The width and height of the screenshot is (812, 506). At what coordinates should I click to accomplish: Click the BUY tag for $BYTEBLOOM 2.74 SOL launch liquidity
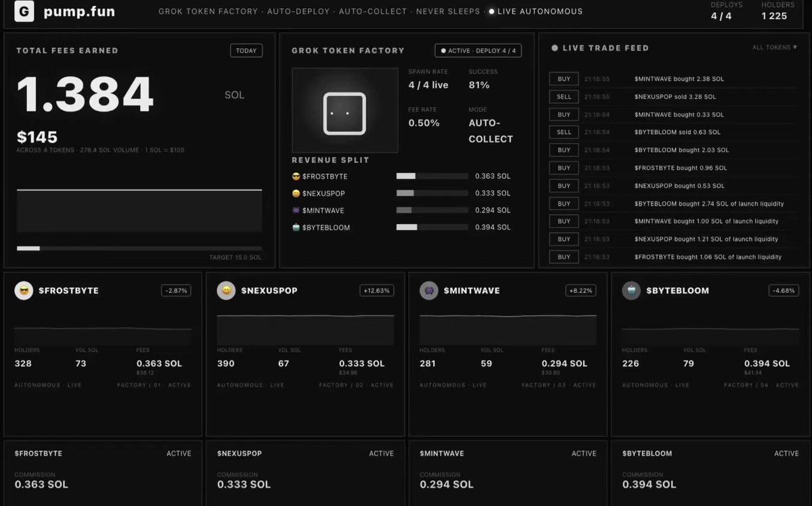pos(564,204)
